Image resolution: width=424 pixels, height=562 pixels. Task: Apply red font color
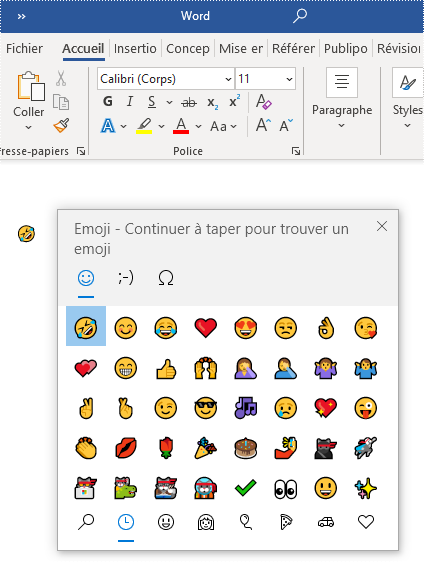(181, 126)
